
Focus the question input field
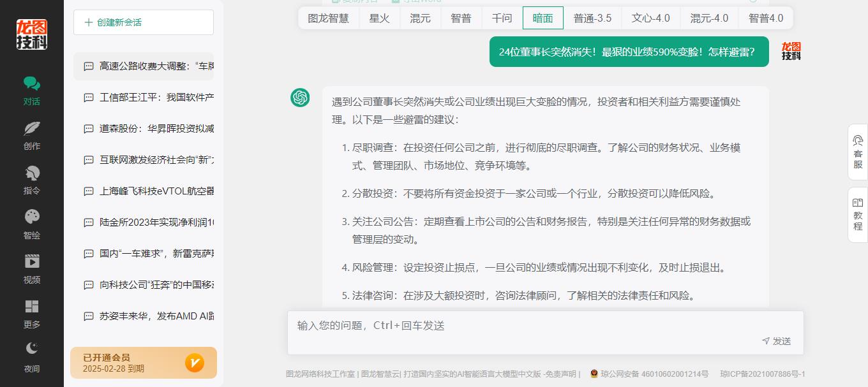546,325
